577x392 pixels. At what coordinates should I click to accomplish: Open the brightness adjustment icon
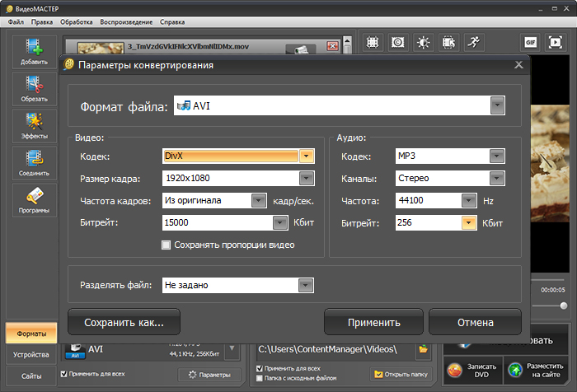tap(423, 42)
